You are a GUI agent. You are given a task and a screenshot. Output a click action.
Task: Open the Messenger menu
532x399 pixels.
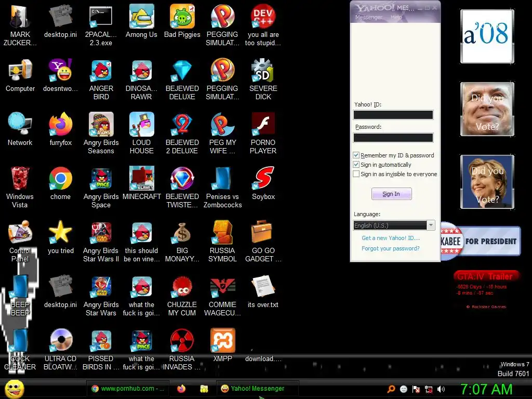click(368, 17)
